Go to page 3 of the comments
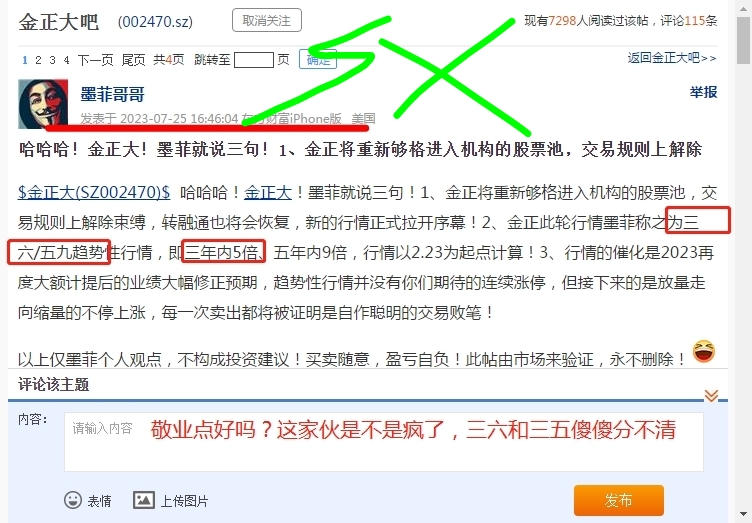 [52, 60]
